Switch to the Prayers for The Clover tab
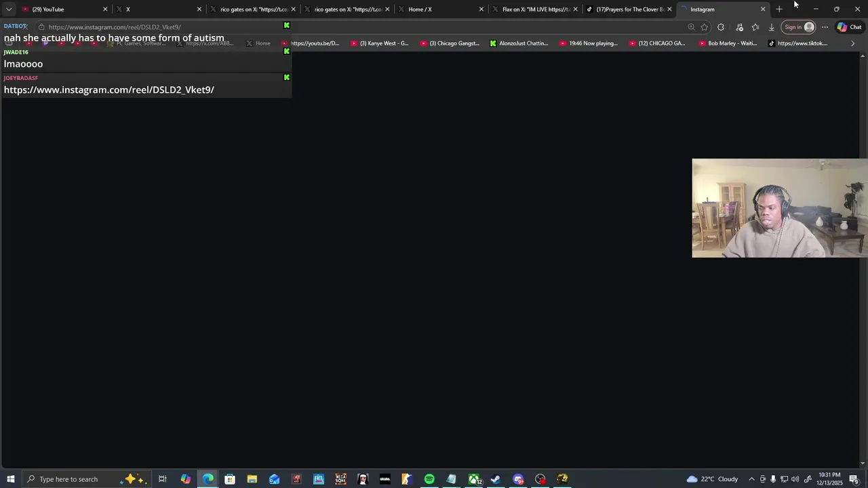The image size is (868, 488). coord(629,9)
